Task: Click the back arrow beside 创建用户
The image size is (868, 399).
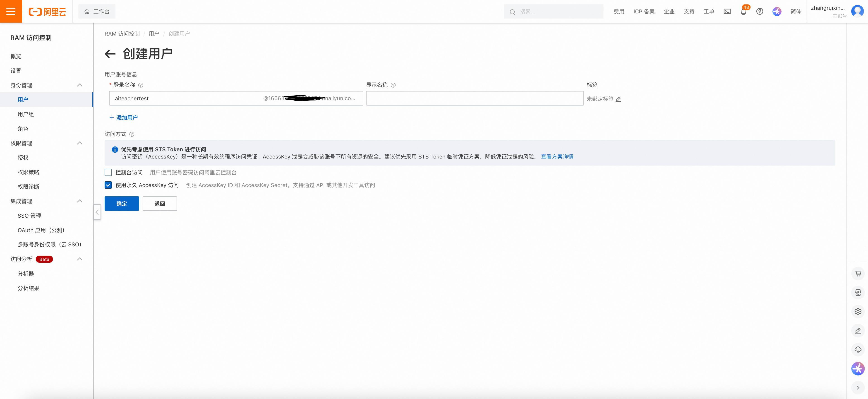Action: click(x=110, y=54)
